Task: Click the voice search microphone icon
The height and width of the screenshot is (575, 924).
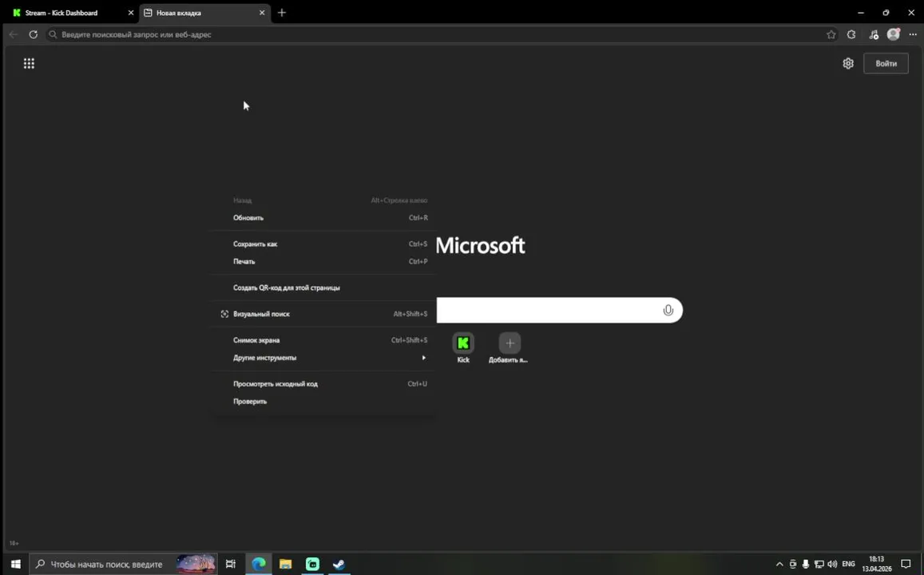Action: click(668, 311)
